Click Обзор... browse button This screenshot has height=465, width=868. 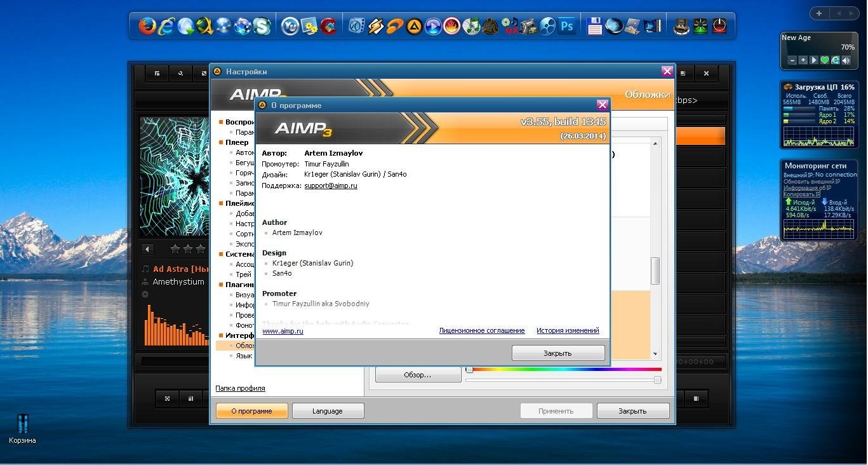click(418, 375)
